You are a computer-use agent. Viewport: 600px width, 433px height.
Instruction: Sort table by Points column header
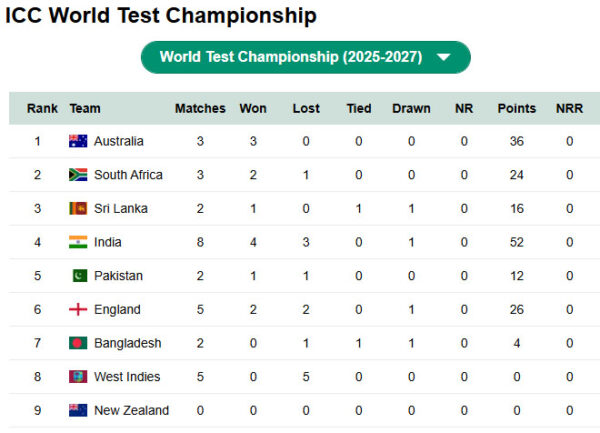(x=516, y=108)
